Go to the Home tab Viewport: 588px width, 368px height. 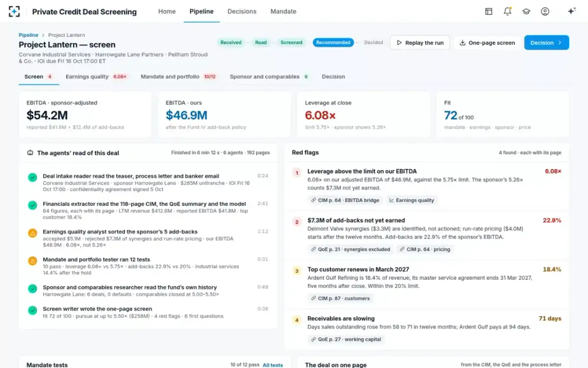click(167, 11)
